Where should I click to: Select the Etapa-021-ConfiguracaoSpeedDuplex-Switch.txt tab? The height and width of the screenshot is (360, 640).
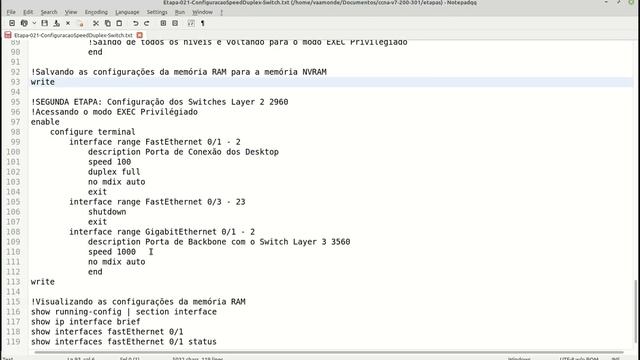point(73,35)
